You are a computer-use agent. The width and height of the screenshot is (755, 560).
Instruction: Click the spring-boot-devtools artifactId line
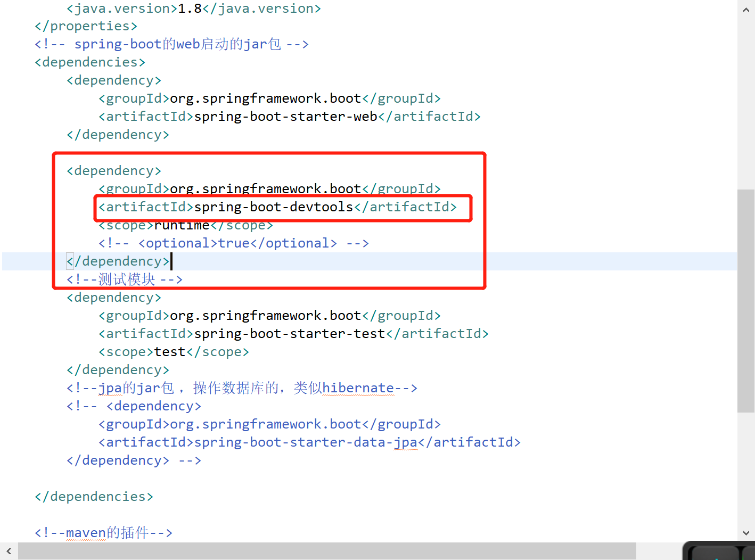pyautogui.click(x=278, y=207)
